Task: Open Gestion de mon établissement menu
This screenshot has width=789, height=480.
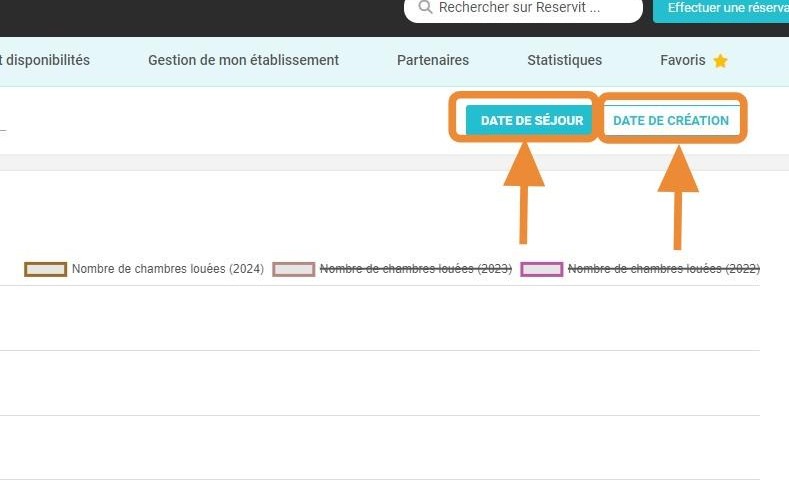Action: pyautogui.click(x=243, y=60)
